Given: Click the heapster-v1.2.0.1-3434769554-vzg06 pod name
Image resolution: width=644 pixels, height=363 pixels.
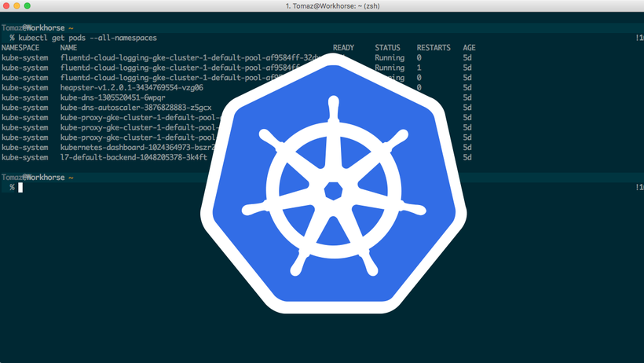Looking at the screenshot, I should pos(131,87).
